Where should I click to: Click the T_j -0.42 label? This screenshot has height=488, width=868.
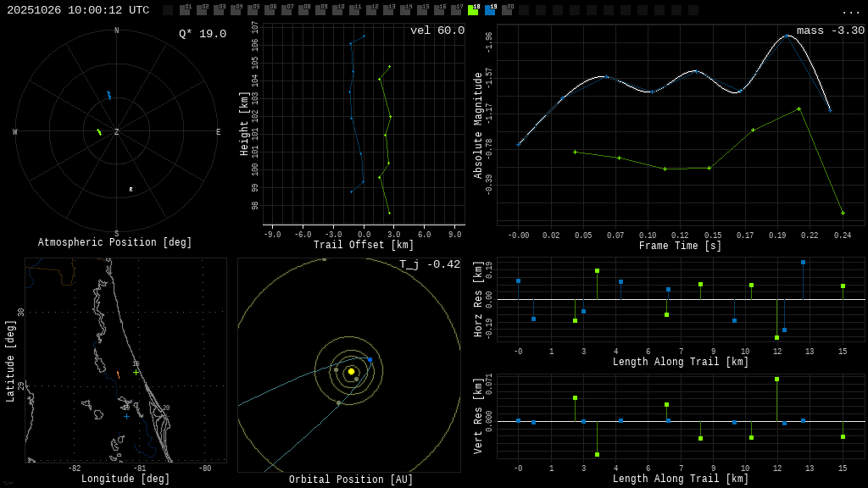coord(430,264)
